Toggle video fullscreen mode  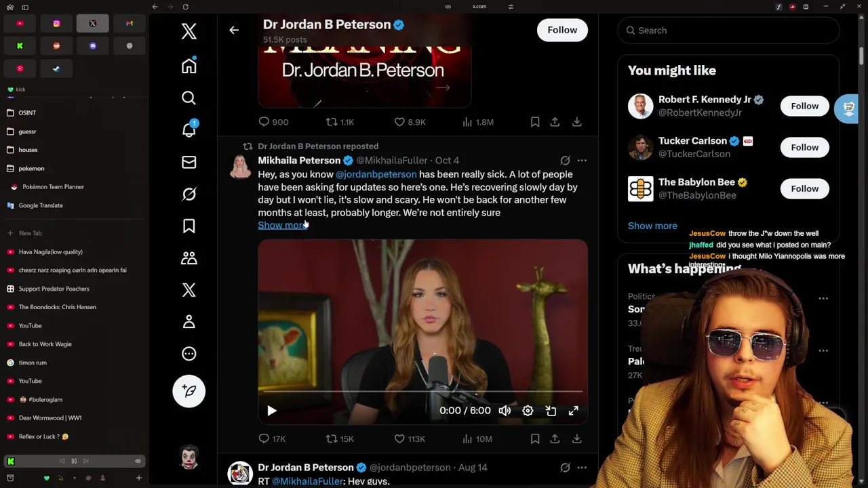[x=574, y=411]
